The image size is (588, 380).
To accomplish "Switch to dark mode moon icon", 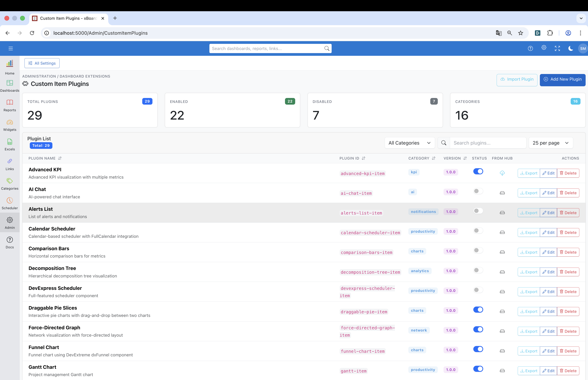I will click(x=570, y=48).
